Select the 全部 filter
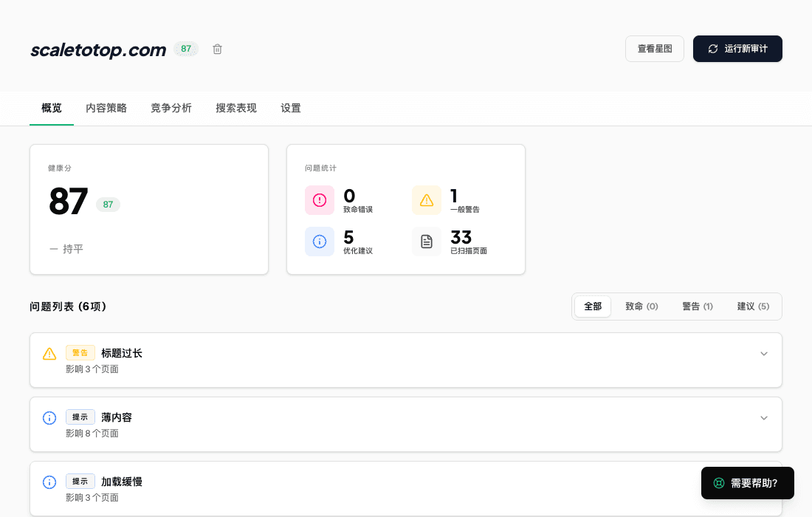The image size is (812, 517). (x=593, y=307)
